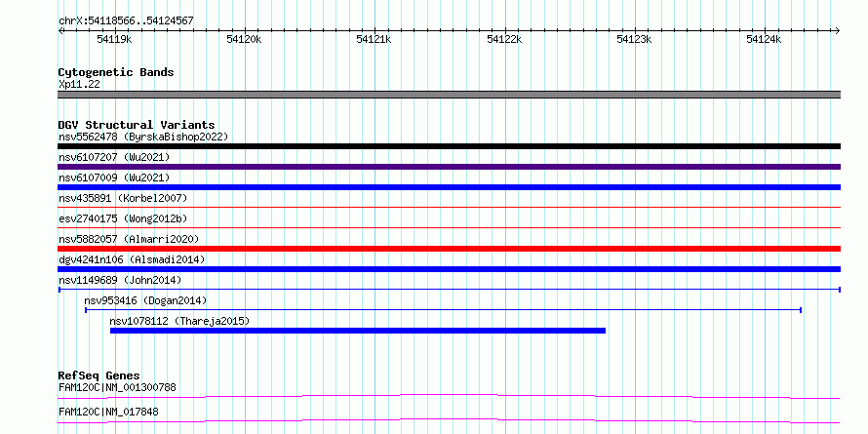Click the chrX:54118566..54124567 coordinate label
The width and height of the screenshot is (868, 434).
click(126, 21)
